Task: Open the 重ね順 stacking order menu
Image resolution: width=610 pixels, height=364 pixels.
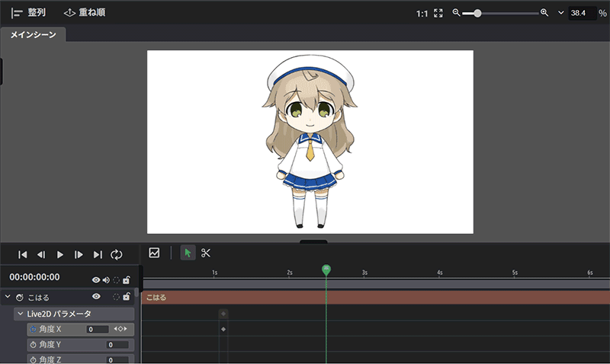Action: point(85,13)
